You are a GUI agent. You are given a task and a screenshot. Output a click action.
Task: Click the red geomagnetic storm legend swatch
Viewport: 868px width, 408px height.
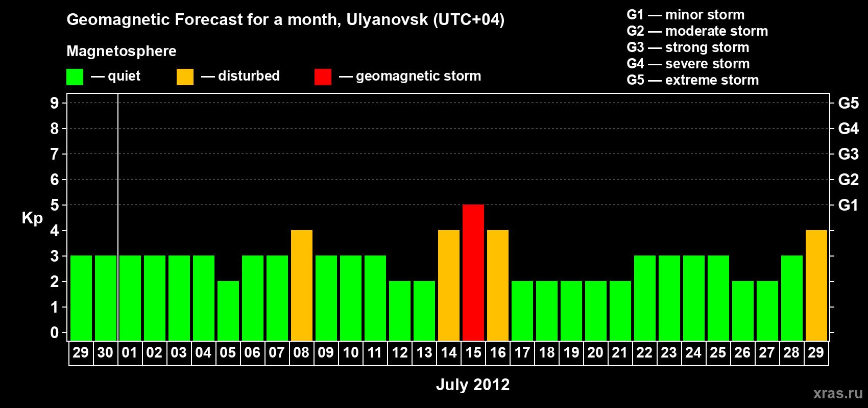pyautogui.click(x=323, y=77)
